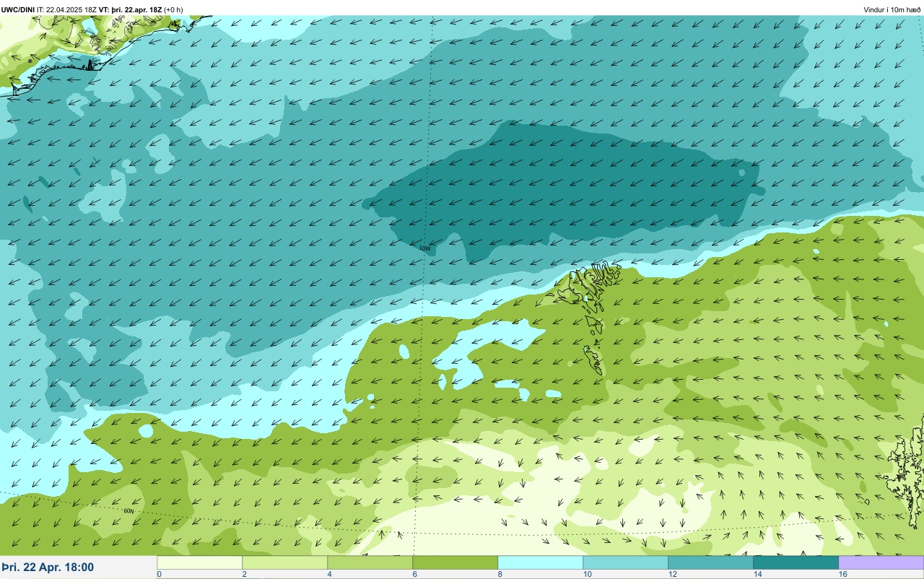924x579 pixels.
Task: Click the 'Þri. 22 Apr. 18:00' date label
Action: tap(48, 567)
